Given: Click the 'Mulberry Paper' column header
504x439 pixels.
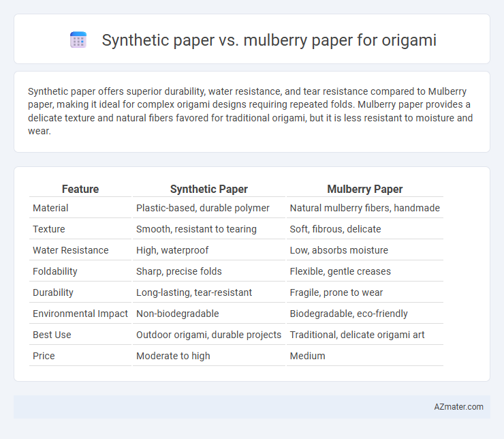Looking at the screenshot, I should (x=365, y=189).
